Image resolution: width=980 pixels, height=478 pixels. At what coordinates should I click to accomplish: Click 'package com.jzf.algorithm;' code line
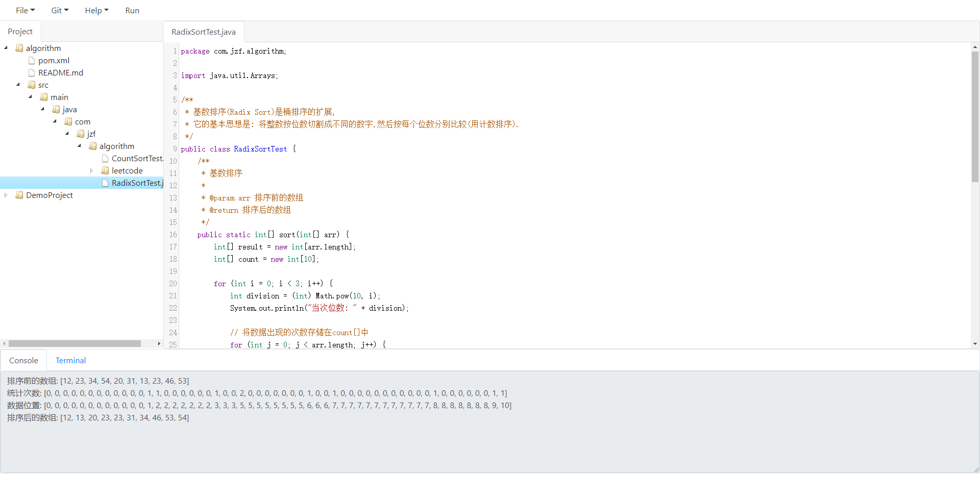(233, 51)
